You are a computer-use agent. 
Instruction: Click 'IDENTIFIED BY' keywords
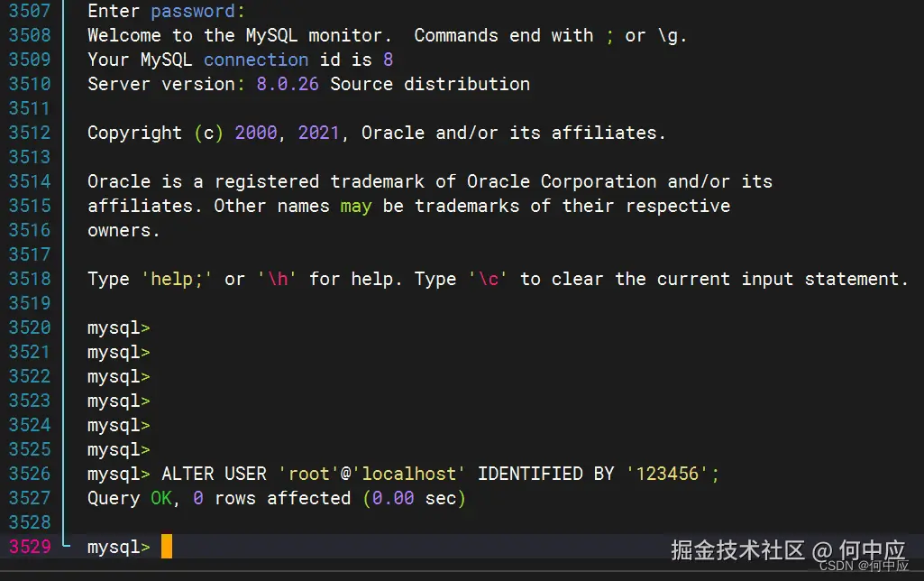pos(545,474)
